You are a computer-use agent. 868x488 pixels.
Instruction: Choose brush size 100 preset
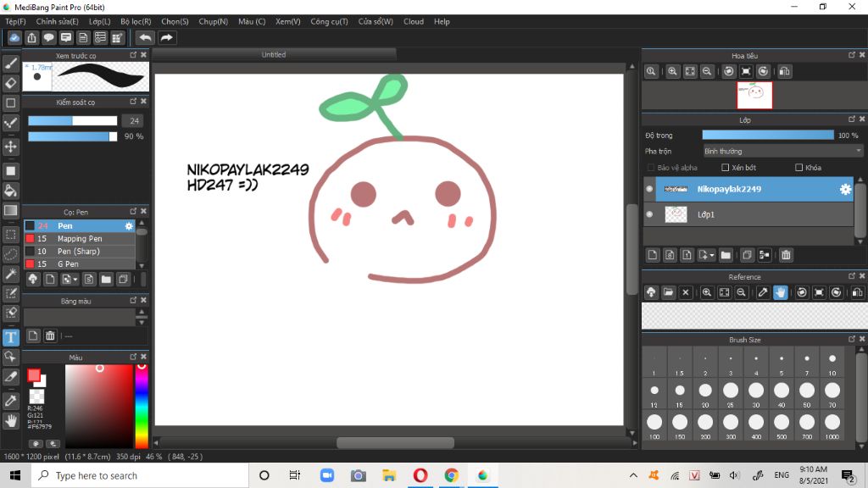[x=654, y=425]
